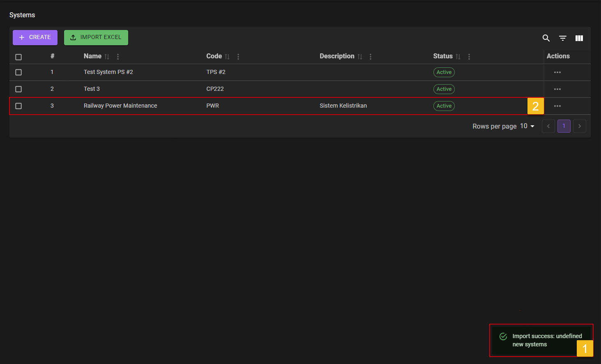Open actions menu for Test 3 row
Screen dimensions: 601x364
click(x=557, y=89)
